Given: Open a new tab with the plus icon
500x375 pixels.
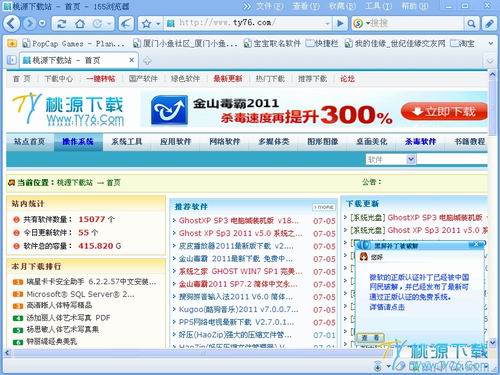Looking at the screenshot, I should (147, 61).
